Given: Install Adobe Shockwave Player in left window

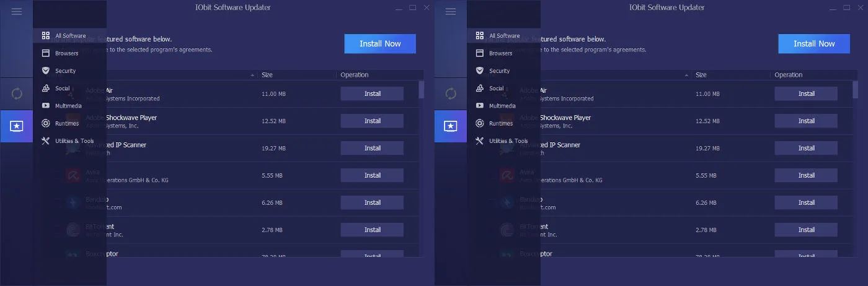Looking at the screenshot, I should tap(372, 121).
